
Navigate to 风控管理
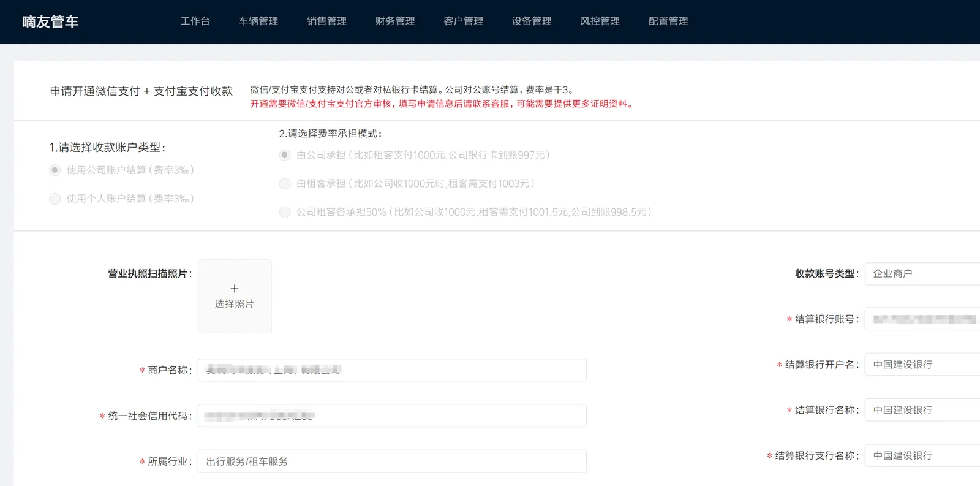[600, 21]
